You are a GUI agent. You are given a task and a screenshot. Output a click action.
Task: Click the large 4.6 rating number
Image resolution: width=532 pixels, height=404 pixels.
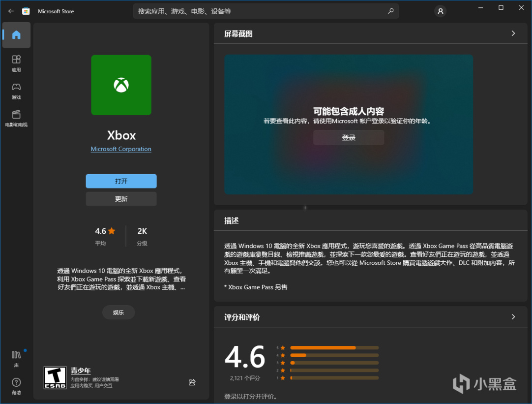coord(245,357)
